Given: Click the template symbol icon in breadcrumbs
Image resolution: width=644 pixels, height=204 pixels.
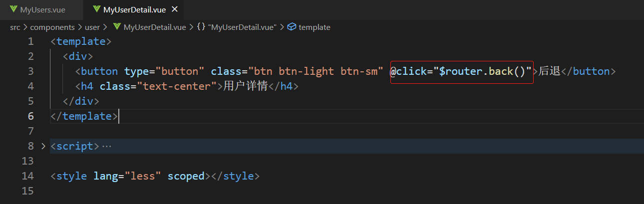Looking at the screenshot, I should point(292,27).
